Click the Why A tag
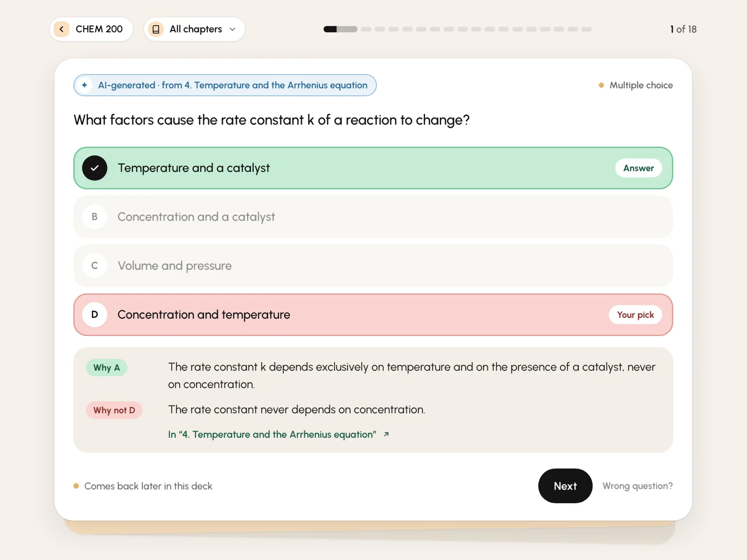 106,368
